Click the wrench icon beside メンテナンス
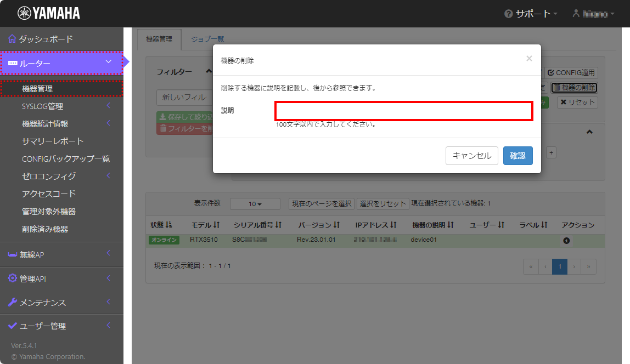 click(12, 302)
